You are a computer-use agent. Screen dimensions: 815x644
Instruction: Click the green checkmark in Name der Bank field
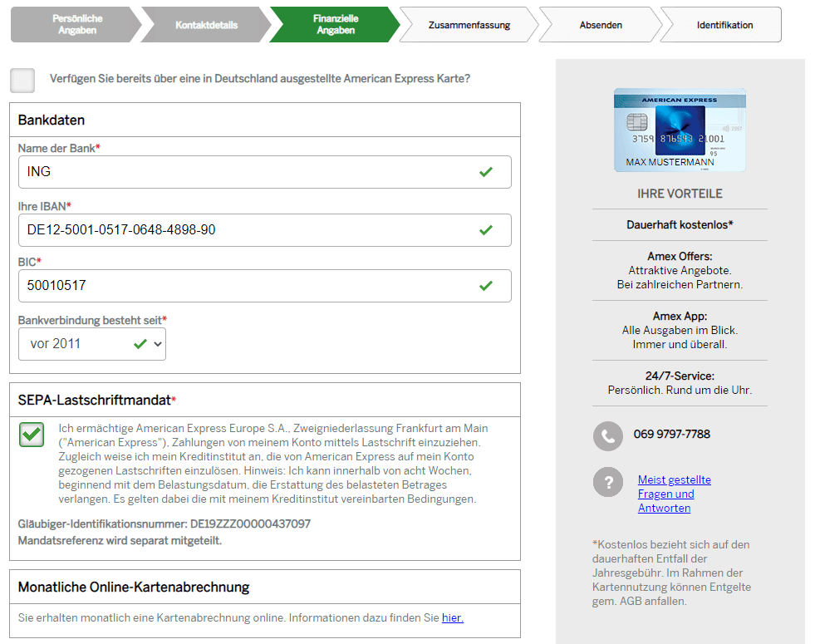click(x=486, y=172)
